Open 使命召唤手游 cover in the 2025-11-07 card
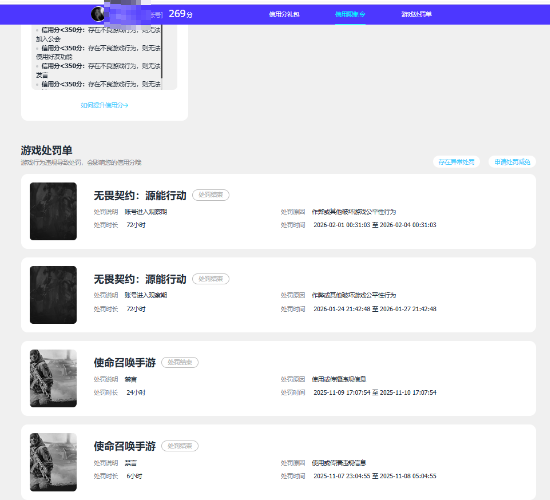Screen dimensions: 550x500 click(x=53, y=462)
